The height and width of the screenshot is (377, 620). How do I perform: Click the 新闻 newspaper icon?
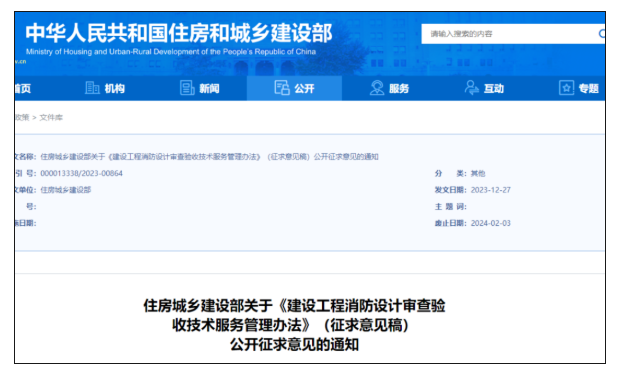pos(187,88)
